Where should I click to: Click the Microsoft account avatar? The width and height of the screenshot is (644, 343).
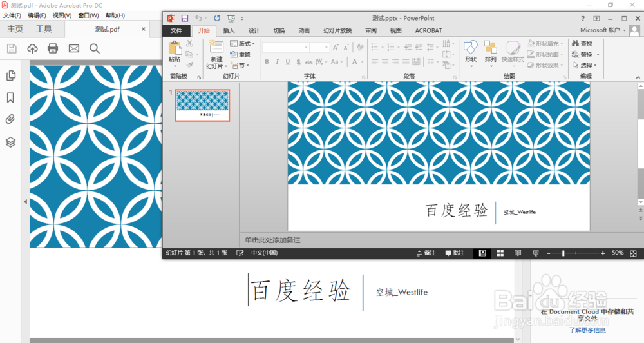(x=634, y=30)
